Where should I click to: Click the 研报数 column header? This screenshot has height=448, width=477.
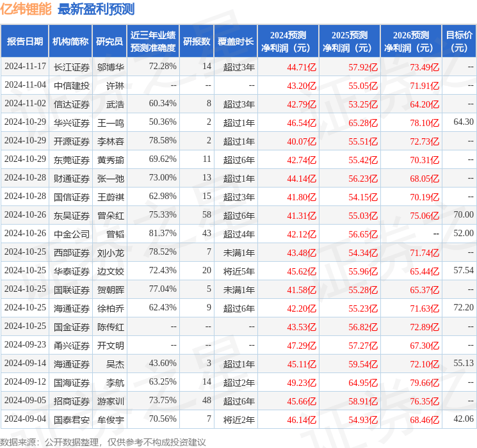point(197,42)
